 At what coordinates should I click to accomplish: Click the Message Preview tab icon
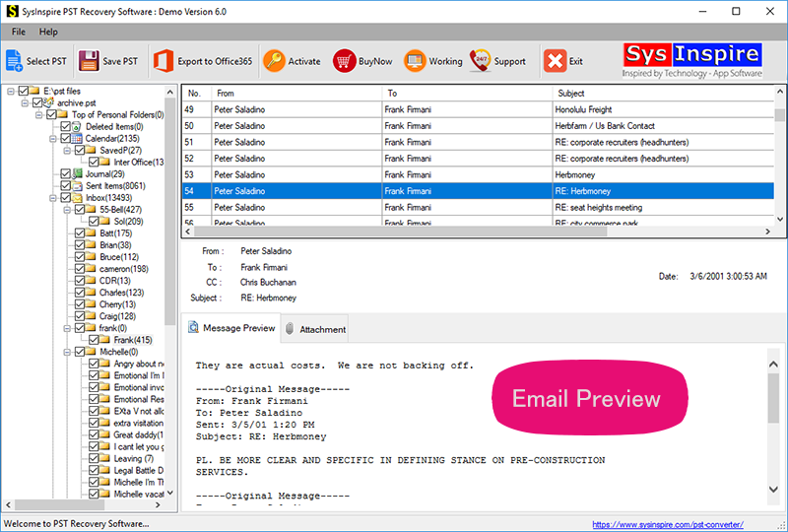[x=193, y=328]
